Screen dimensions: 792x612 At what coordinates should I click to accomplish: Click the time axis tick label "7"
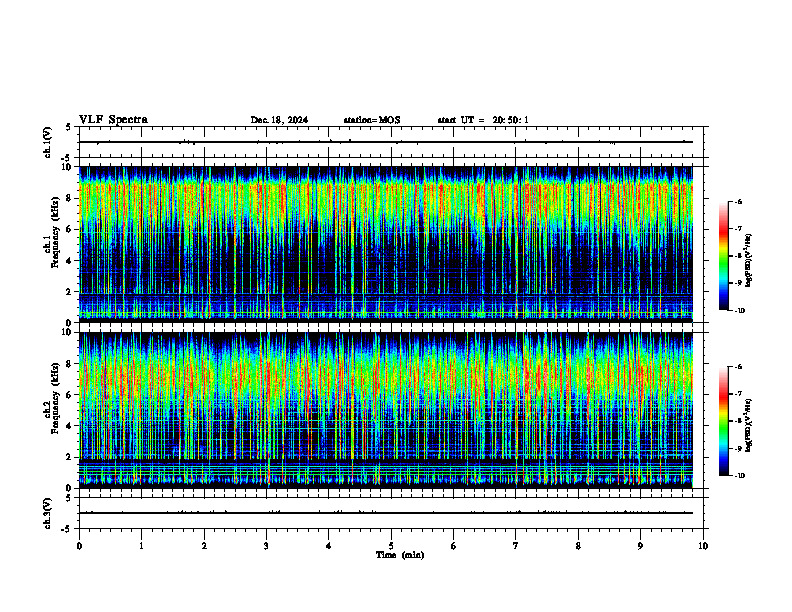point(516,546)
